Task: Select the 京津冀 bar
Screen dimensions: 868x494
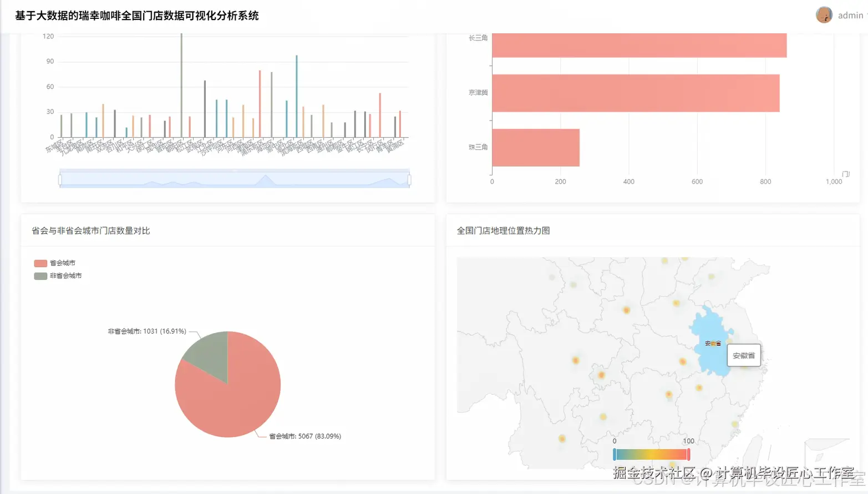Action: pyautogui.click(x=636, y=93)
